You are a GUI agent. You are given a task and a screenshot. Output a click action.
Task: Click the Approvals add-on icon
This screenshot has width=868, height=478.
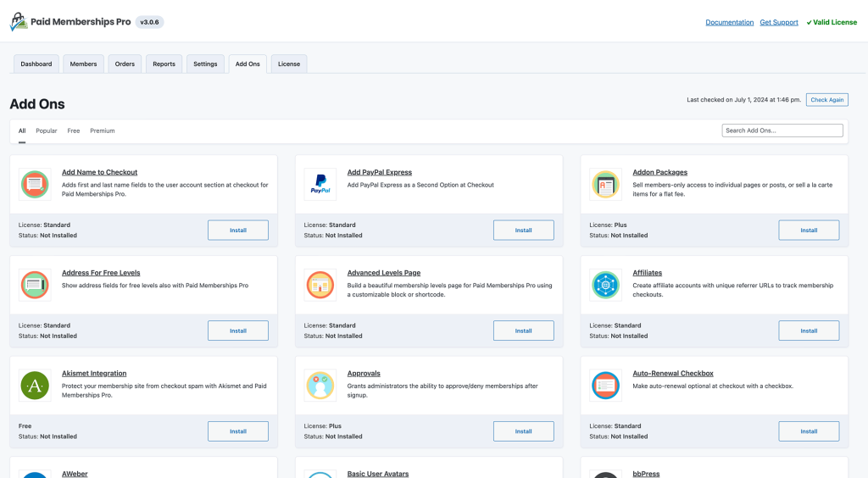click(320, 386)
